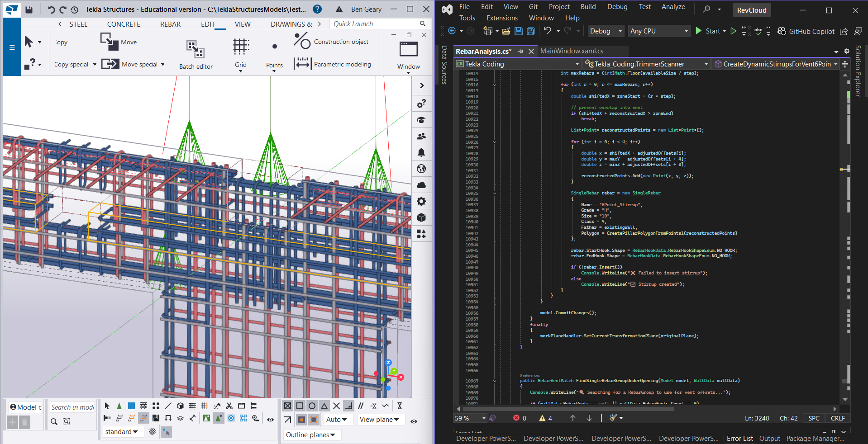Image resolution: width=868 pixels, height=444 pixels.
Task: Open the Tekla hamburger file menu
Action: pyautogui.click(x=12, y=47)
